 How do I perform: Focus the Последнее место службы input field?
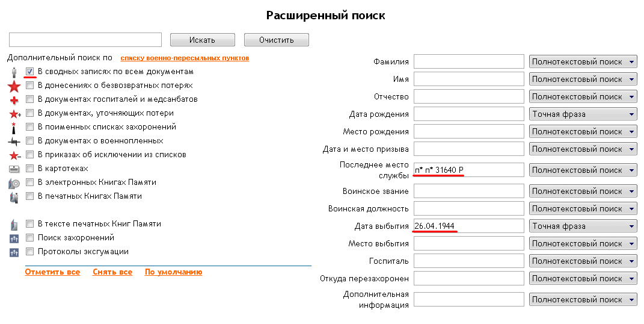(469, 170)
